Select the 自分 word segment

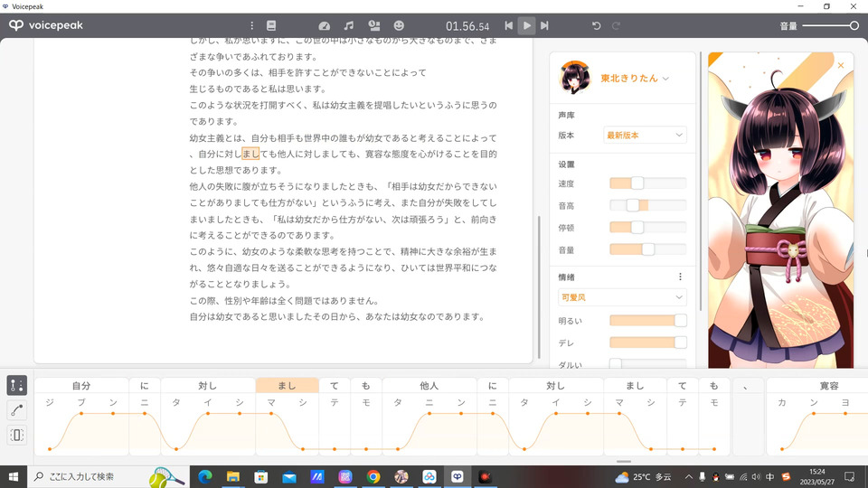coord(81,386)
